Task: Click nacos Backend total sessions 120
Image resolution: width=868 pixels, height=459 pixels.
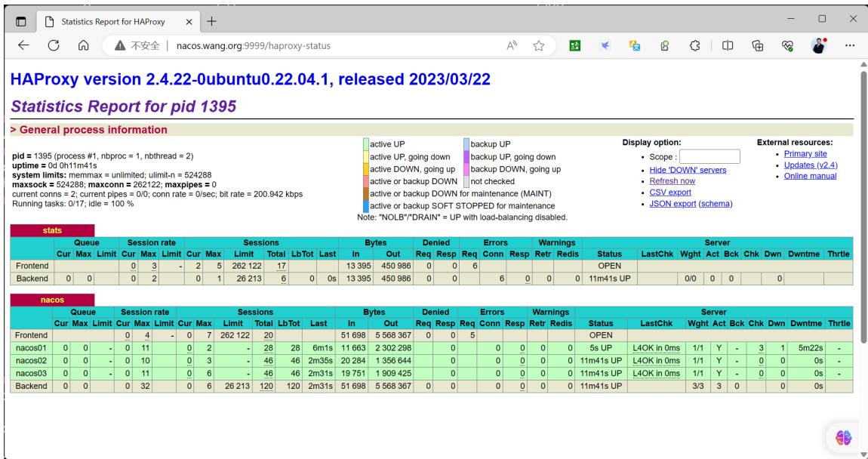Action: tap(266, 386)
